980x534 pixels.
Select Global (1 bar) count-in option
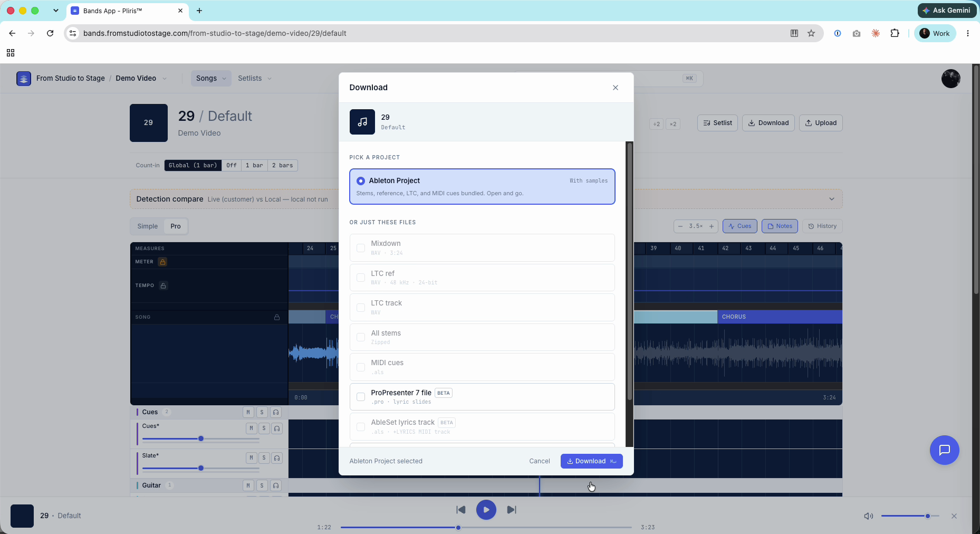pos(193,165)
